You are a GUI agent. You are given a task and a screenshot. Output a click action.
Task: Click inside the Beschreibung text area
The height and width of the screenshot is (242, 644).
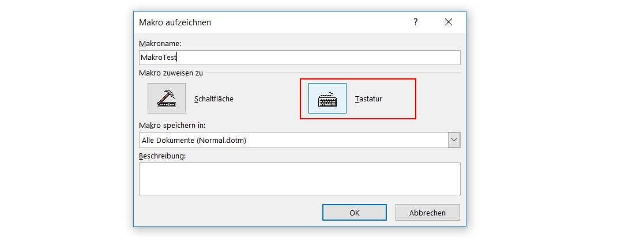(x=300, y=179)
